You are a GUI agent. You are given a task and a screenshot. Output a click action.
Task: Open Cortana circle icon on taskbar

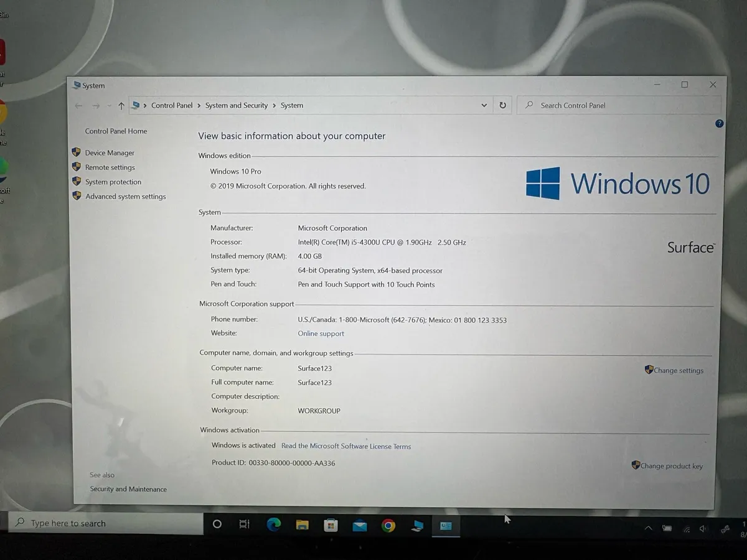pyautogui.click(x=217, y=524)
